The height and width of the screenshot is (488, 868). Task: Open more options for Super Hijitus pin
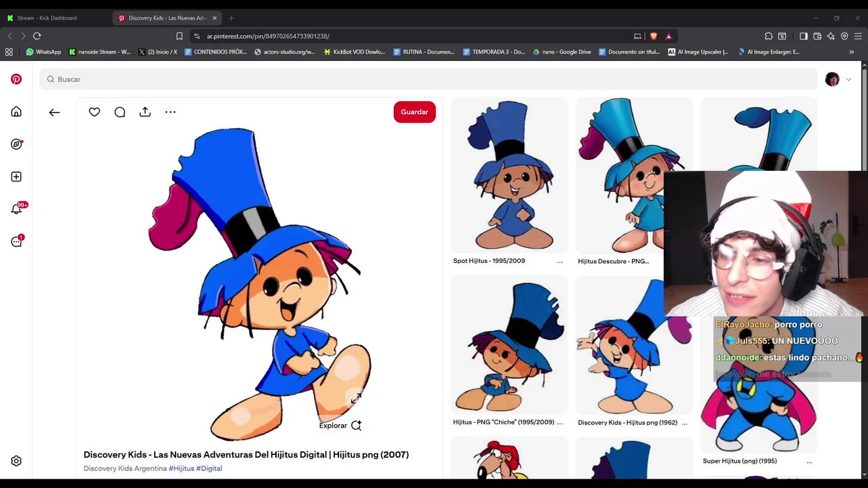pos(809,462)
